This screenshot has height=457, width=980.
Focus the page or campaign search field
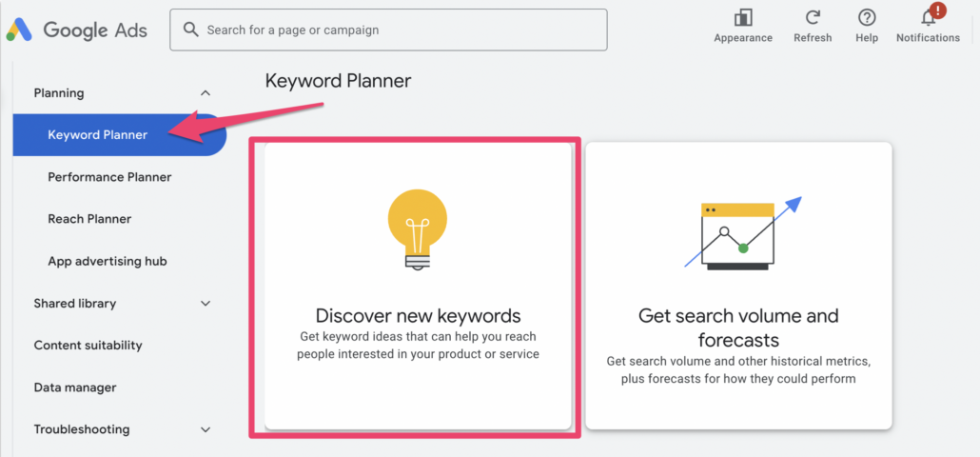(x=400, y=30)
